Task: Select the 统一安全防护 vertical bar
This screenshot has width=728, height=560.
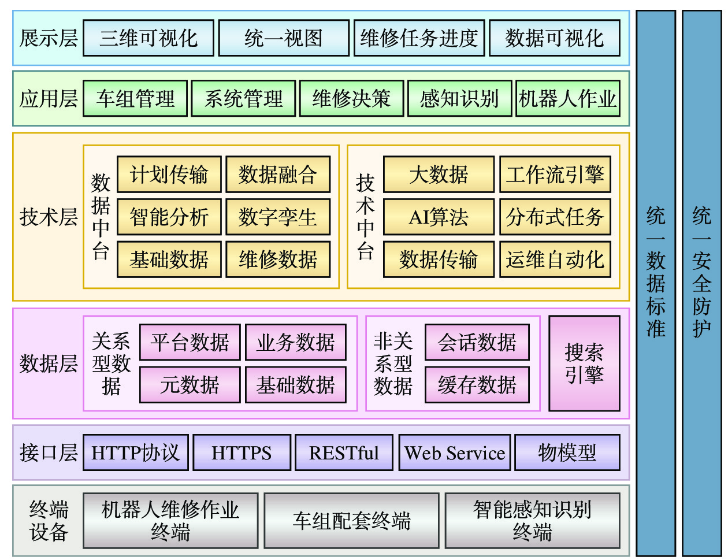Action: pyautogui.click(x=701, y=283)
